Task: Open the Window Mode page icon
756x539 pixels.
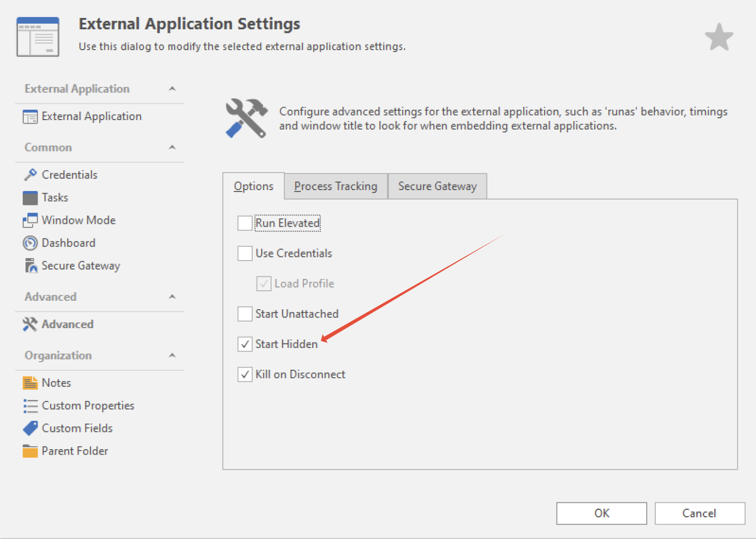Action: (30, 220)
